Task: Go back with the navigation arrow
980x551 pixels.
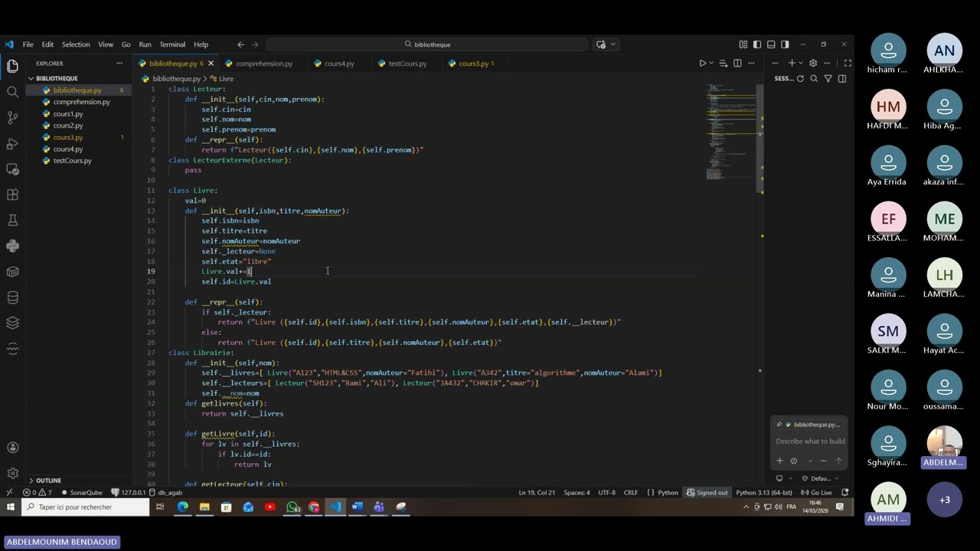Action: 240,44
